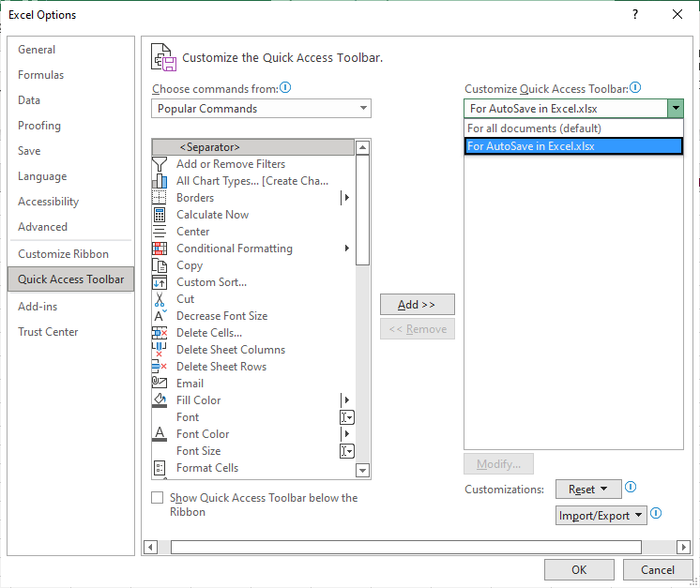
Task: Click the horizontal scrollbar left arrow
Action: (150, 547)
